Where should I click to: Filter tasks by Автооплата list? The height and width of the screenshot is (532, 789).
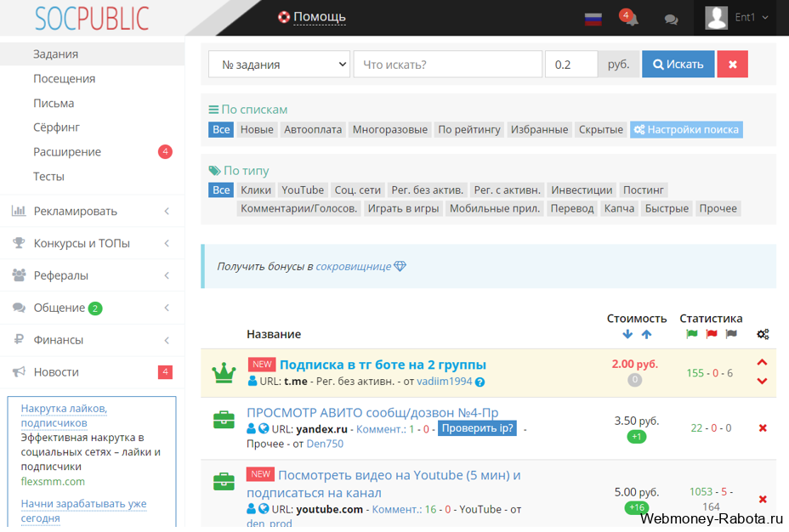coord(313,130)
